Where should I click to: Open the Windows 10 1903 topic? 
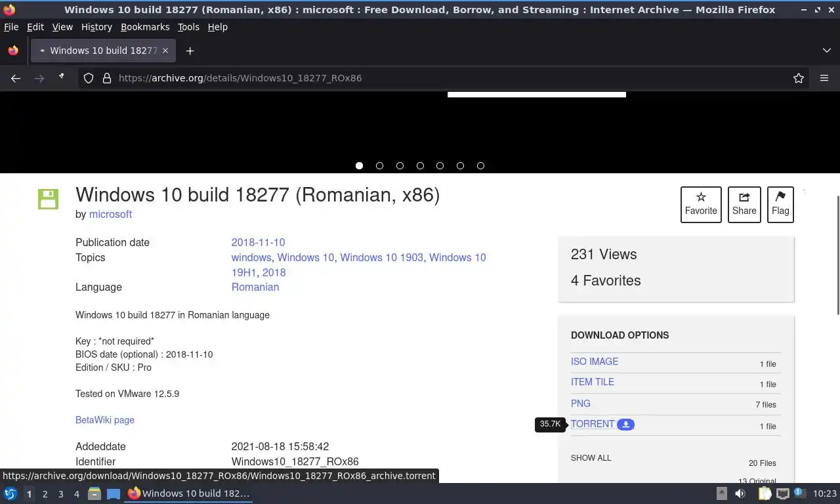(x=381, y=257)
